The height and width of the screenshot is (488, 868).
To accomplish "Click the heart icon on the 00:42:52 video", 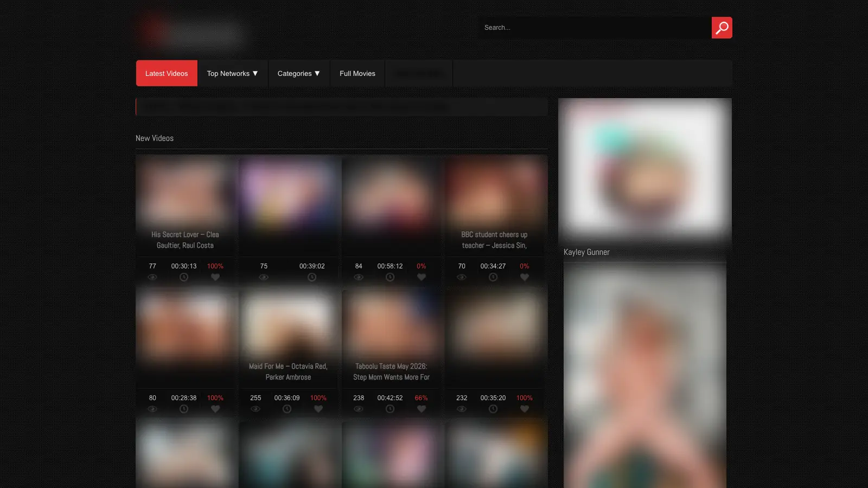I will pyautogui.click(x=422, y=409).
